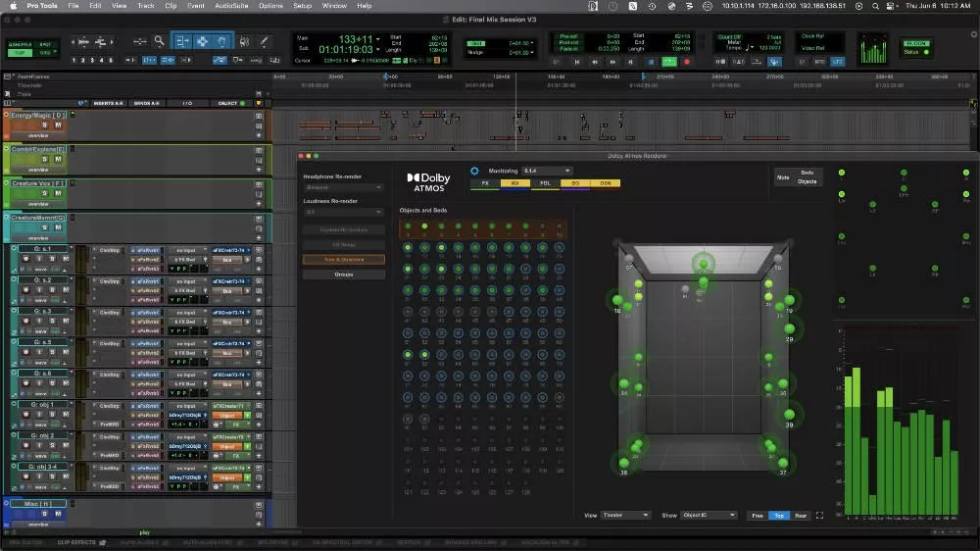Click the transport Record button

[686, 62]
